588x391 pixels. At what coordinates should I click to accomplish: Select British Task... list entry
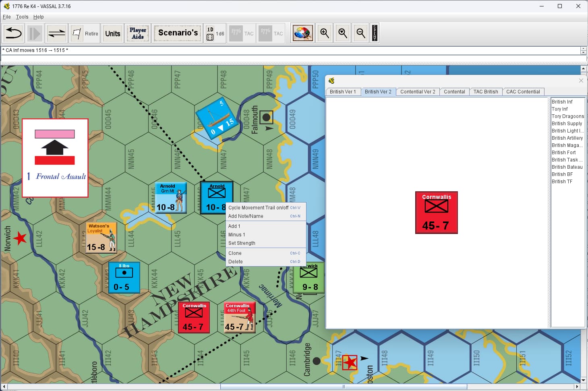[x=567, y=160]
